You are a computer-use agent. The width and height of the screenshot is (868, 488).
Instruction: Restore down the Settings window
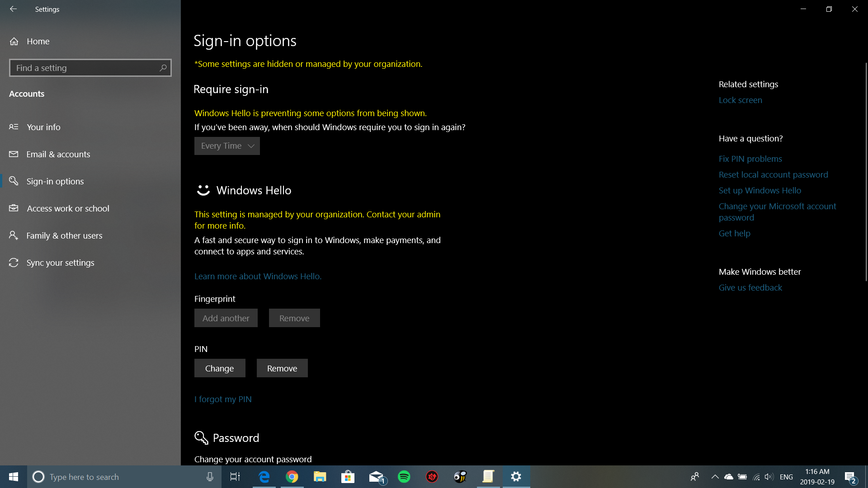click(x=829, y=9)
